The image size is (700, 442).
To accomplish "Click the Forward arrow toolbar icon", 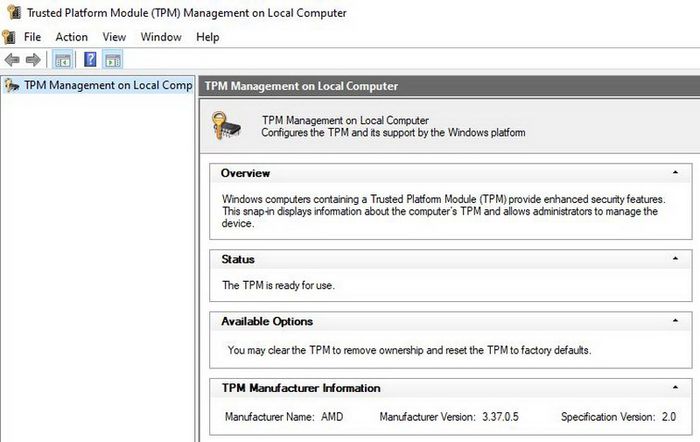I will click(x=33, y=59).
